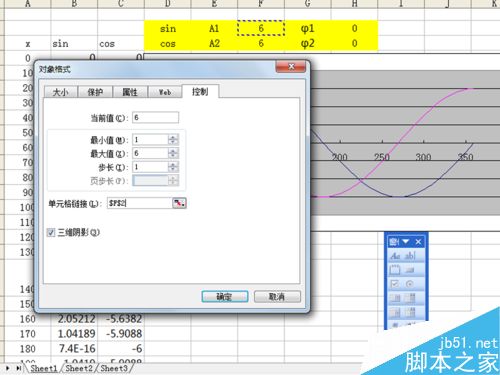Select the A1 label cell in yellow area
The width and height of the screenshot is (500, 375).
214,28
